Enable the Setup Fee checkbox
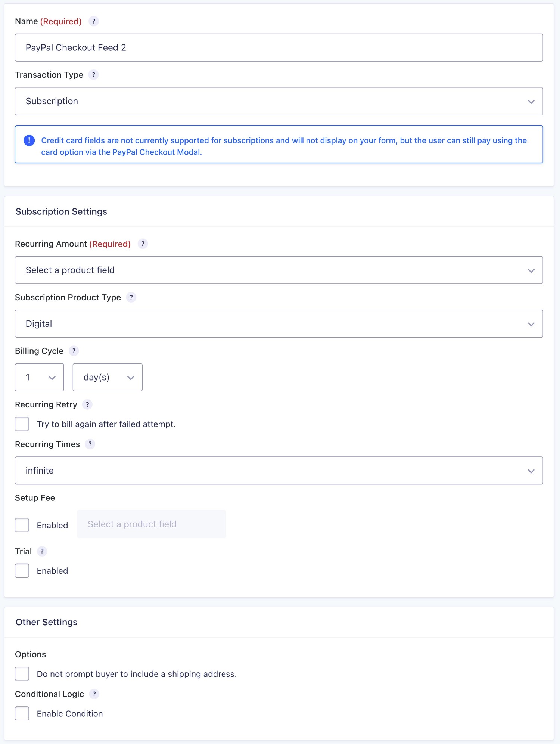This screenshot has height=744, width=560. click(x=22, y=525)
